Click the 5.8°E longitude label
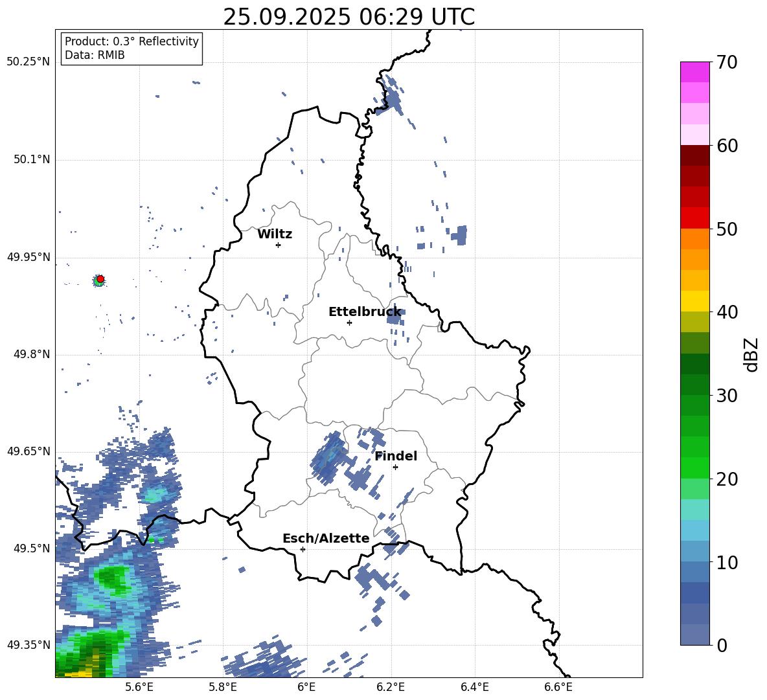 click(x=223, y=687)
